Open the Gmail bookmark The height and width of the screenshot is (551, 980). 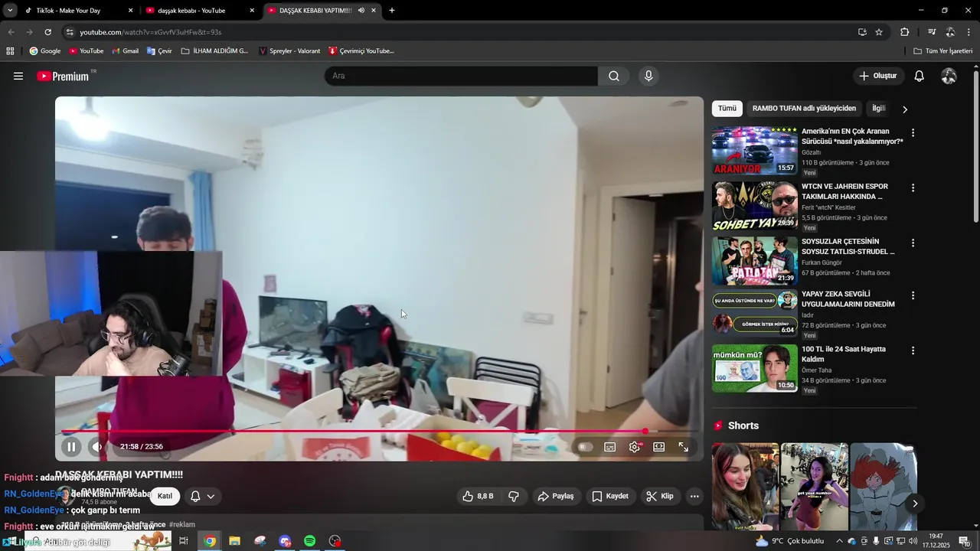click(126, 51)
